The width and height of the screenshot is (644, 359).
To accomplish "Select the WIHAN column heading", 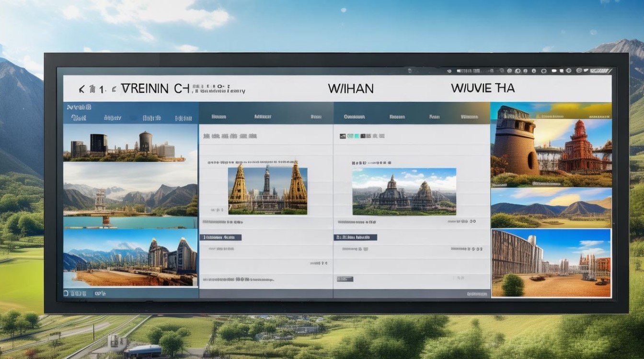I will pos(351,89).
